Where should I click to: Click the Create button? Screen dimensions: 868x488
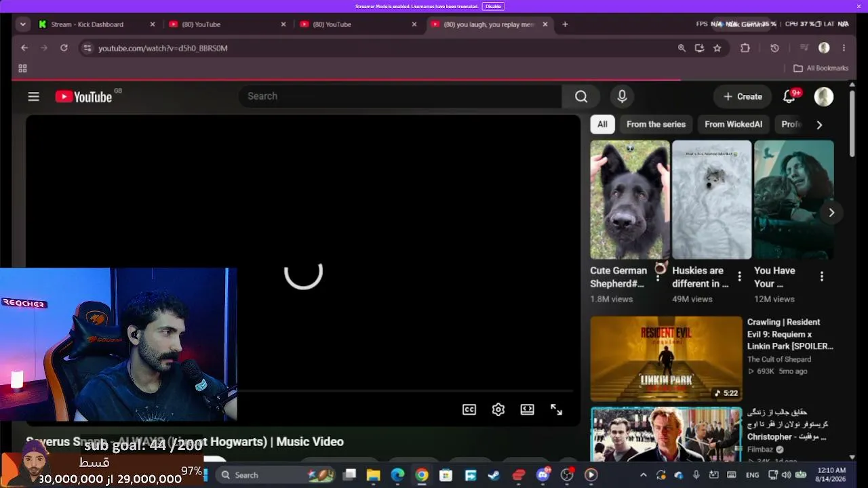point(743,96)
